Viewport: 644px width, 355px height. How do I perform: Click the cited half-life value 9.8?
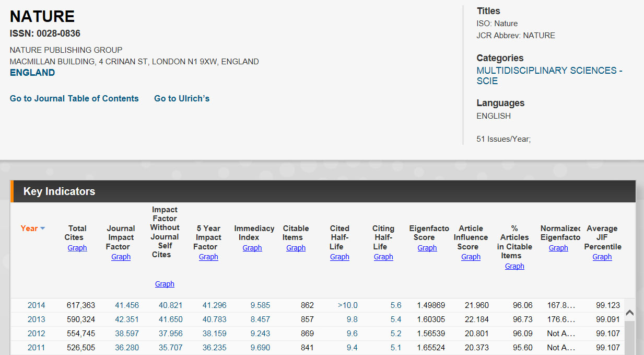352,319
